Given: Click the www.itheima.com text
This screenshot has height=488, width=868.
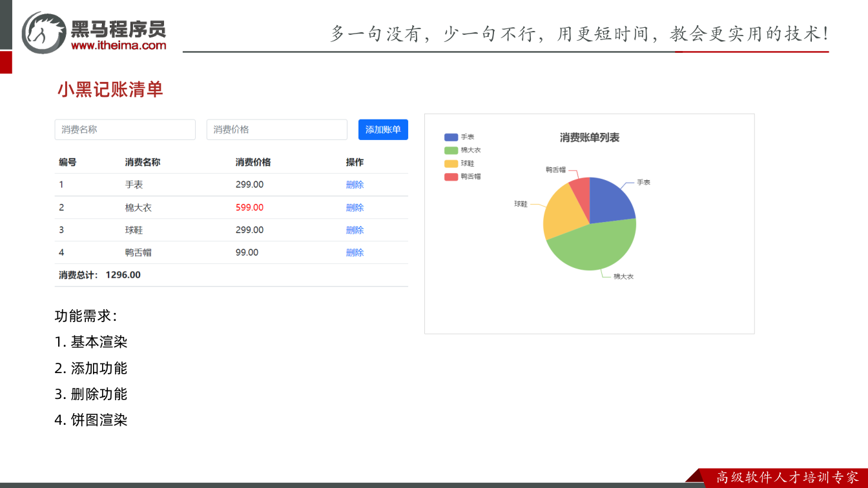Looking at the screenshot, I should (x=118, y=45).
